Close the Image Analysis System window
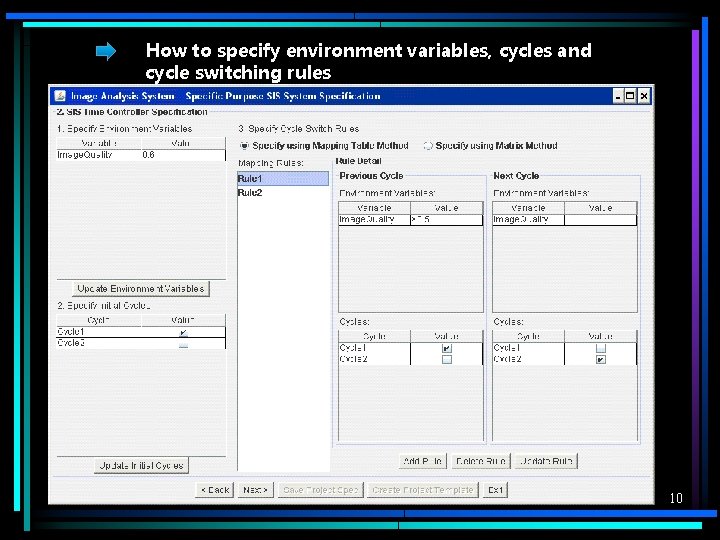The height and width of the screenshot is (540, 720). coord(644,96)
